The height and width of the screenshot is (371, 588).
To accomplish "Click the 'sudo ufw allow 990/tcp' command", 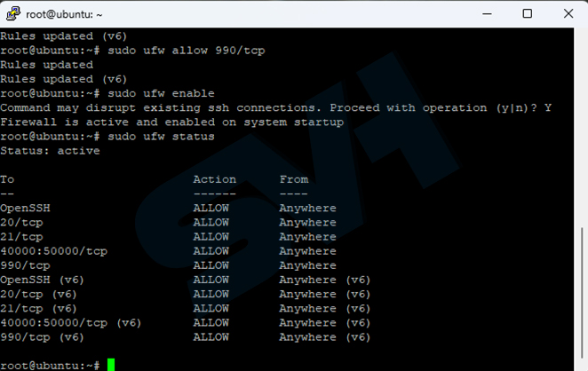I will (x=187, y=51).
